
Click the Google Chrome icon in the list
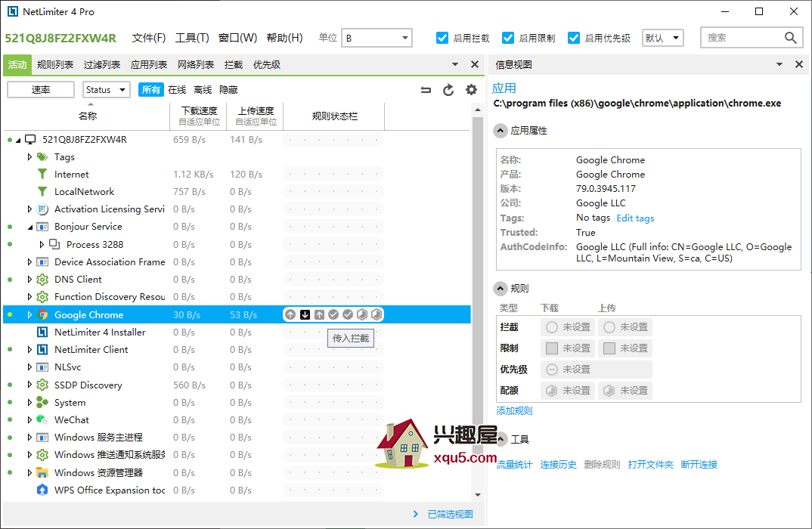pos(42,314)
